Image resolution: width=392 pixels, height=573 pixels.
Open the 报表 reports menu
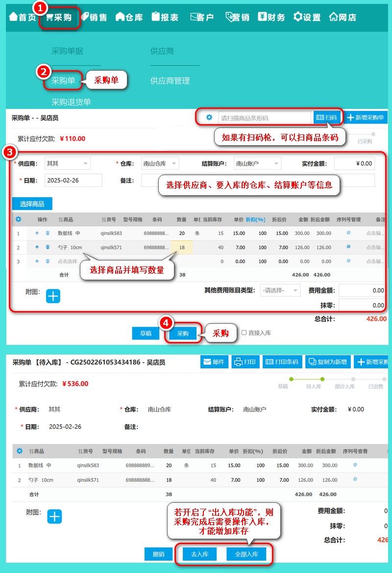pyautogui.click(x=165, y=17)
